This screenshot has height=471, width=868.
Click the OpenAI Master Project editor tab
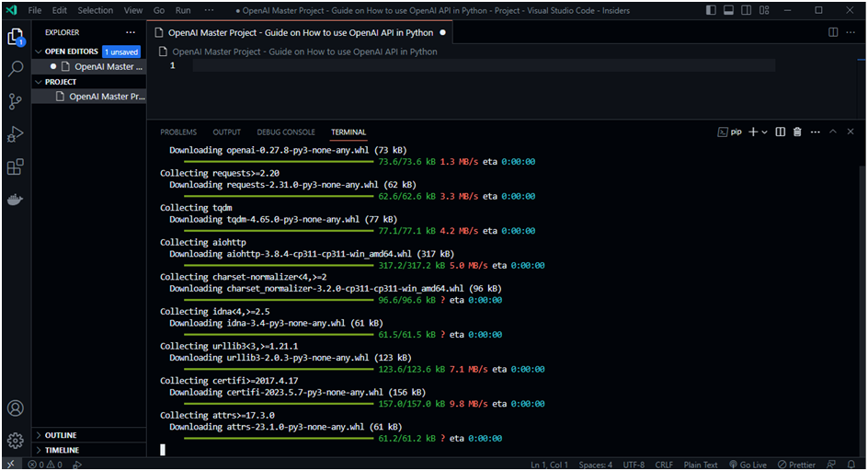(301, 33)
